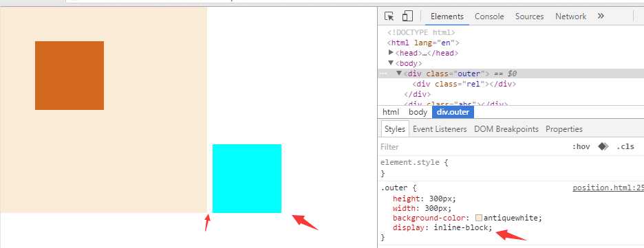Switch to the Console tab

489,16
